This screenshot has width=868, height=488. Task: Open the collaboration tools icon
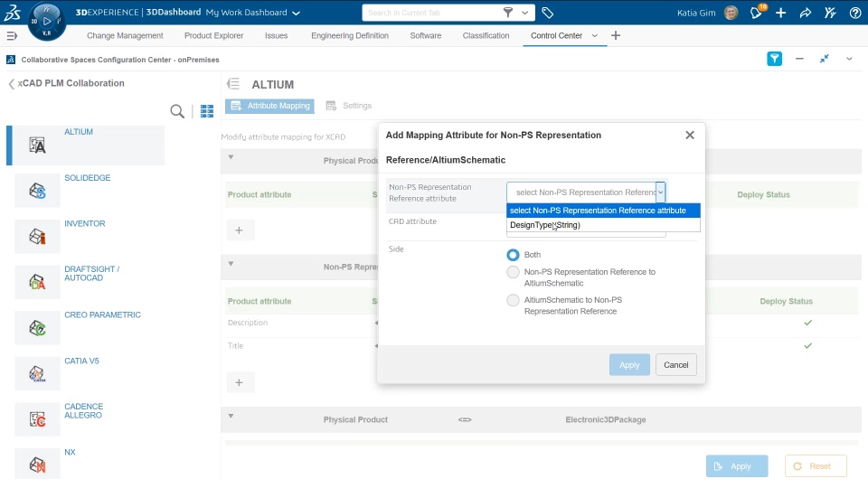click(x=830, y=13)
